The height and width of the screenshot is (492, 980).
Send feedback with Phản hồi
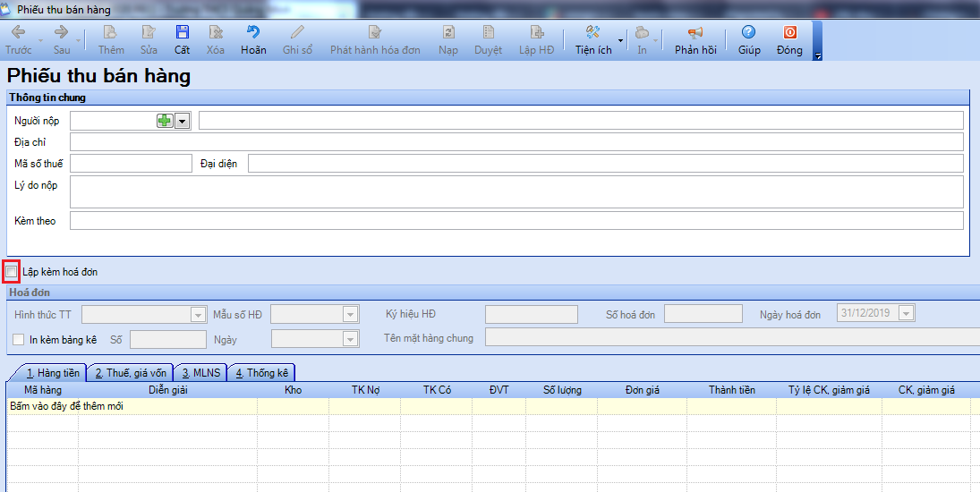[695, 39]
